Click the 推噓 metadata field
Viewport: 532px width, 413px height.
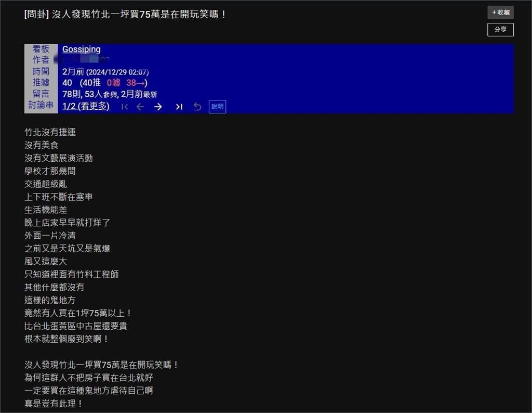(x=41, y=82)
